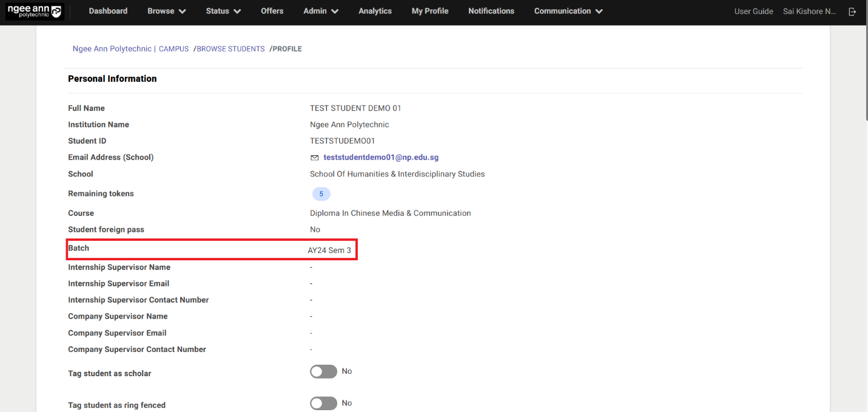
Task: Open the Communication dropdown menu
Action: (568, 11)
